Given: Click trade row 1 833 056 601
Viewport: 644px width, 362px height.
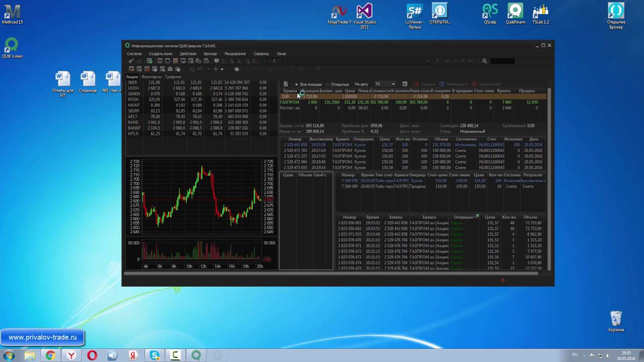Looking at the screenshot, I should [x=440, y=223].
